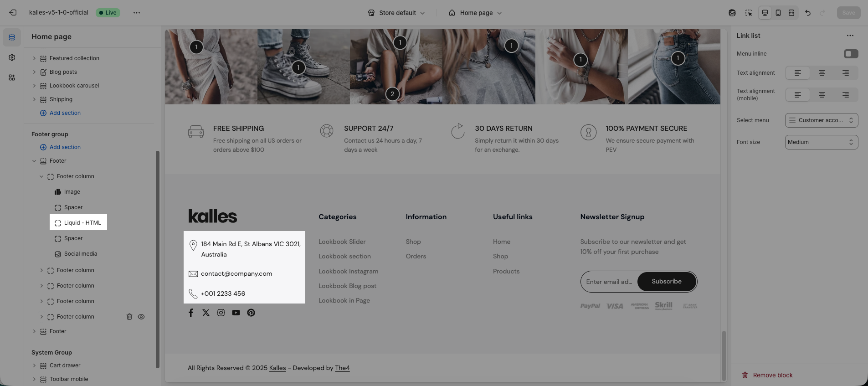Set text alignment to center

(x=822, y=73)
